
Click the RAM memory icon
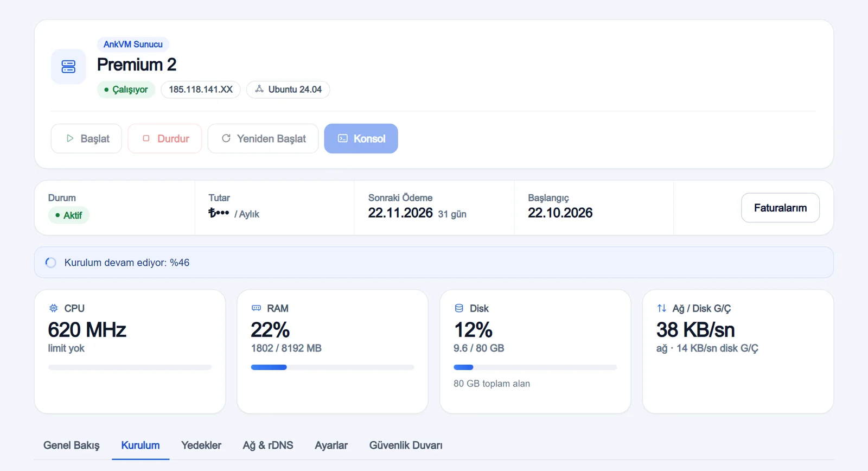tap(256, 308)
